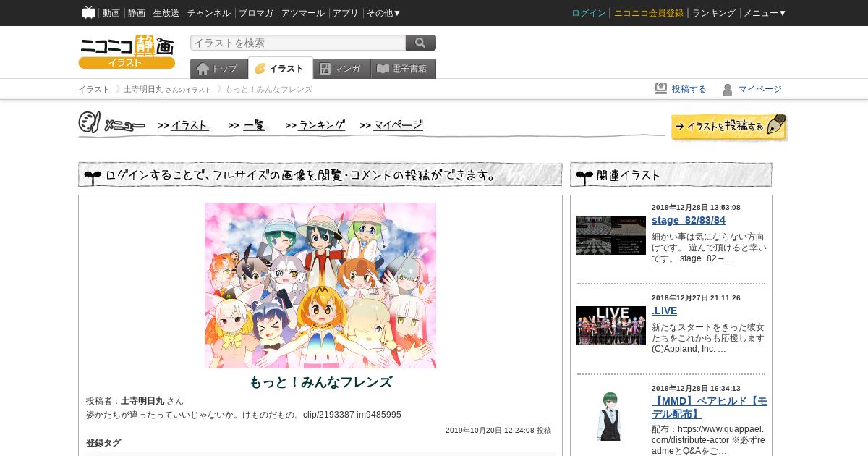
Task: Click the 投稿する link
Action: (x=689, y=89)
